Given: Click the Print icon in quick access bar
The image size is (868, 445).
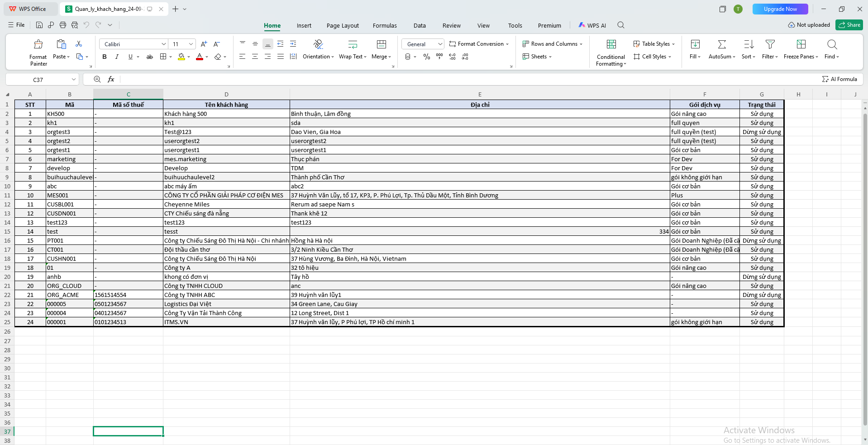Looking at the screenshot, I should (x=63, y=25).
